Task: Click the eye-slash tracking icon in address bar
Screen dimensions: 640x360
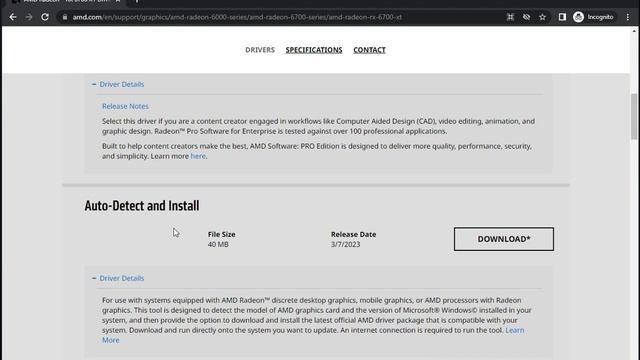Action: pos(526,17)
